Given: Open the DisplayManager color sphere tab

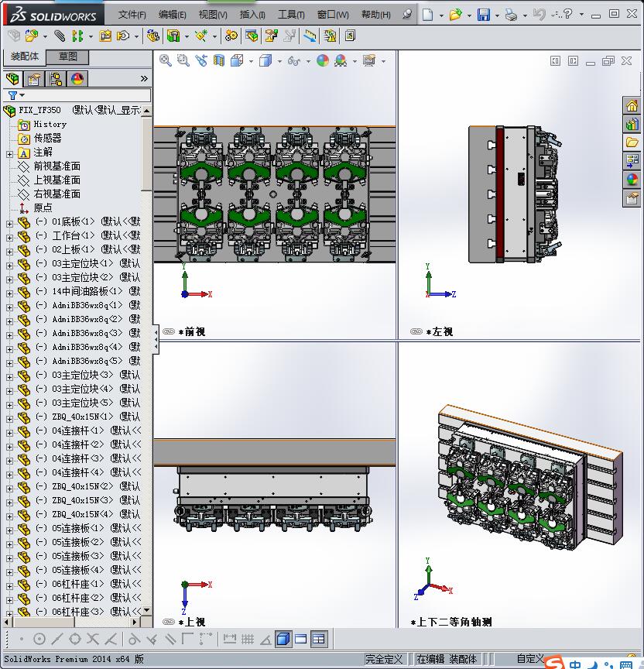Looking at the screenshot, I should pos(77,79).
